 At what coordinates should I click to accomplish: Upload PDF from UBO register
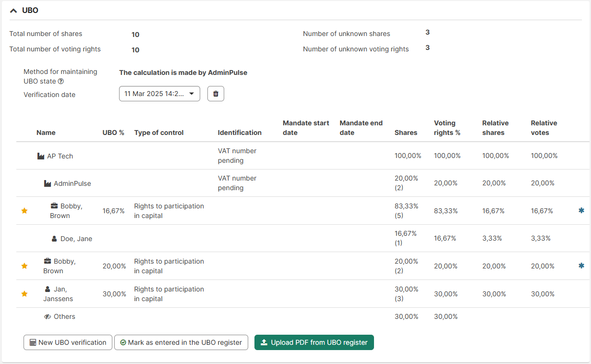[x=314, y=342]
